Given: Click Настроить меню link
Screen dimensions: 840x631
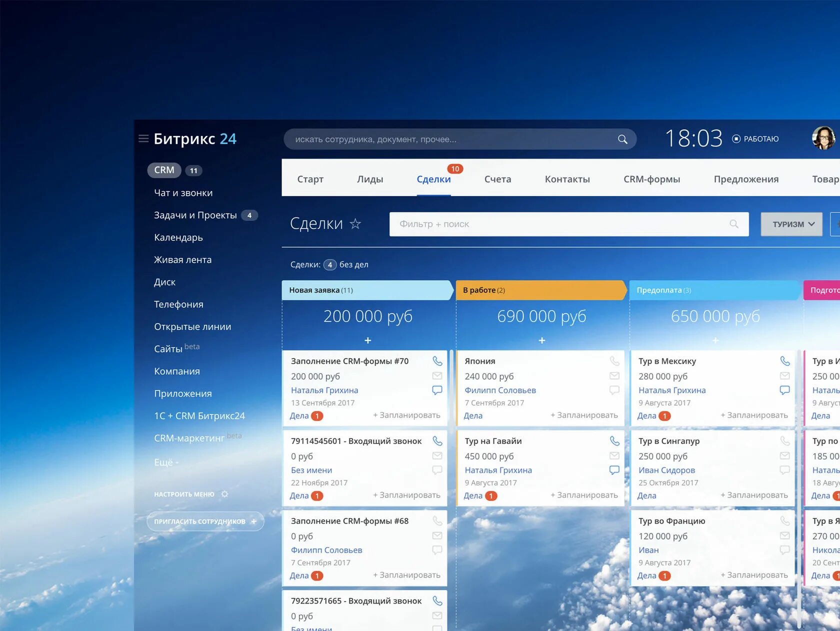Looking at the screenshot, I should pyautogui.click(x=184, y=494).
